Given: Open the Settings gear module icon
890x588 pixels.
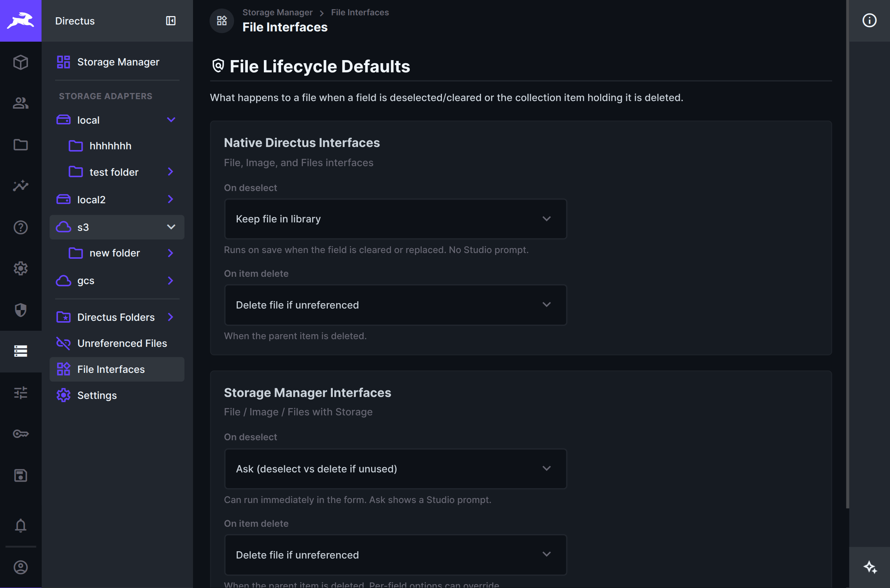Looking at the screenshot, I should [21, 268].
